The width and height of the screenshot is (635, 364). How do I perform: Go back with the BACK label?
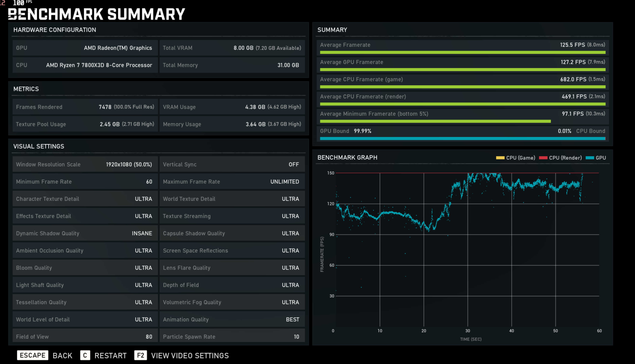[x=63, y=356]
